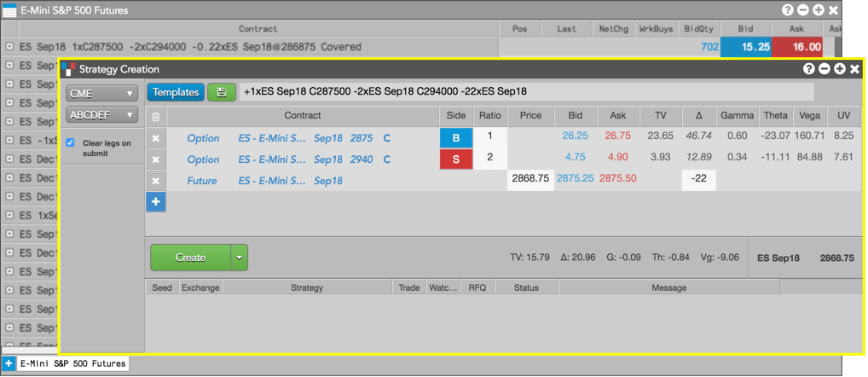This screenshot has width=868, height=377.
Task: Select the E-Mini S&P 500 Futures bottom tab
Action: [72, 363]
